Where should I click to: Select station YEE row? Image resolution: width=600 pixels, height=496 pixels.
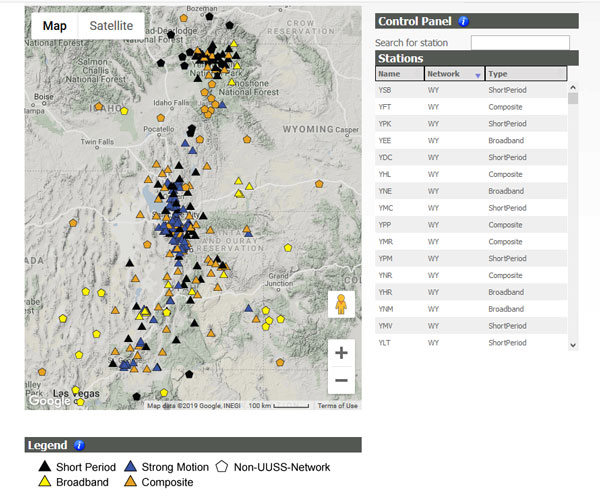[471, 140]
